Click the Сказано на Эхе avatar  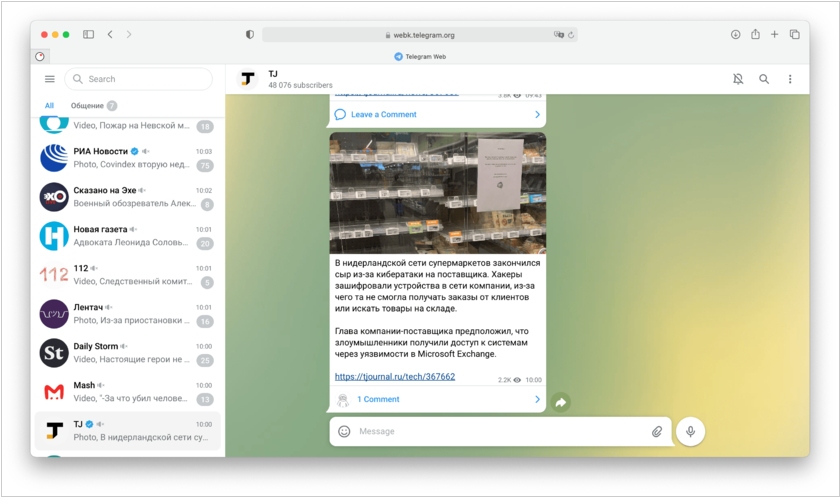tap(54, 197)
